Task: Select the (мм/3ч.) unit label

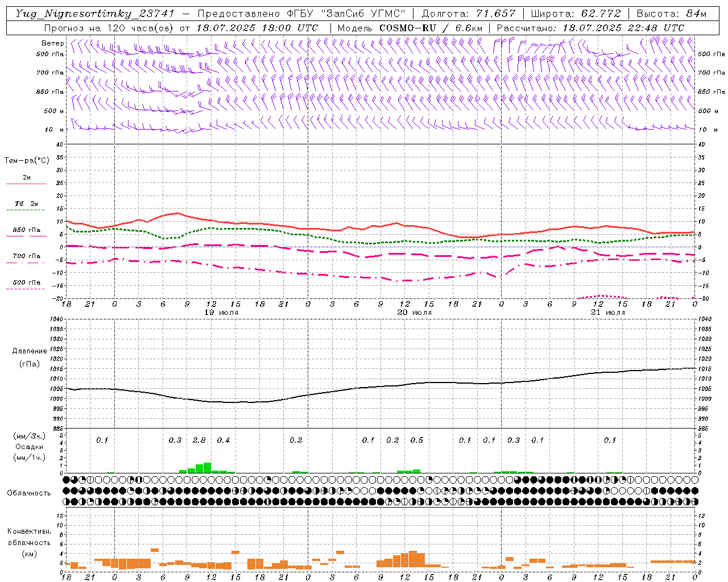Action: click(29, 436)
